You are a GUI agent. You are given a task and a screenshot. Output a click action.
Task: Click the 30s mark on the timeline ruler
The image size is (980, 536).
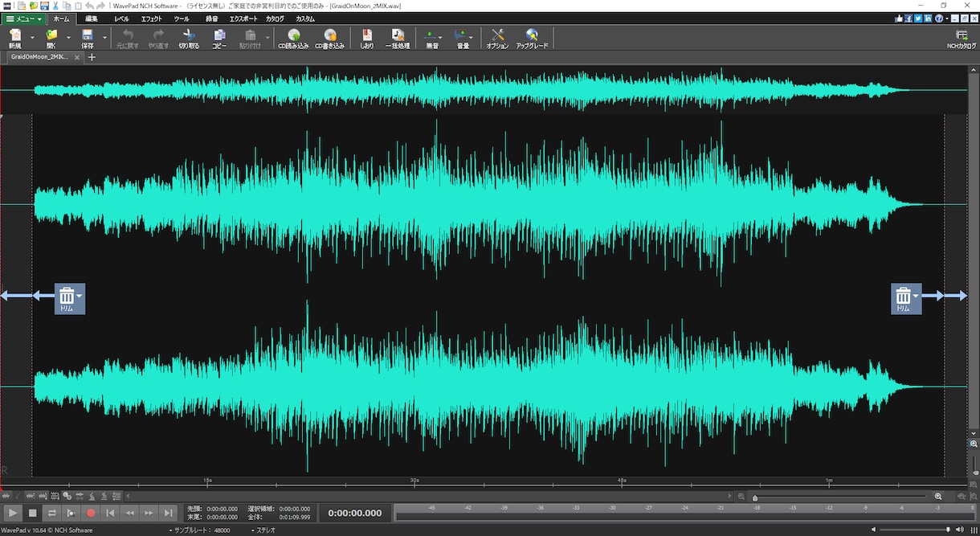pos(414,481)
